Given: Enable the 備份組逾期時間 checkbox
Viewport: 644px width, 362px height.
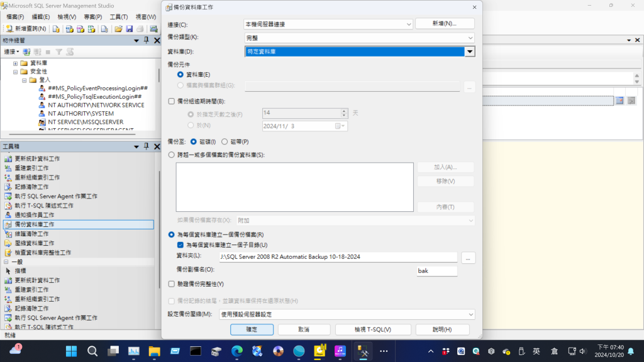Looking at the screenshot, I should click(172, 101).
